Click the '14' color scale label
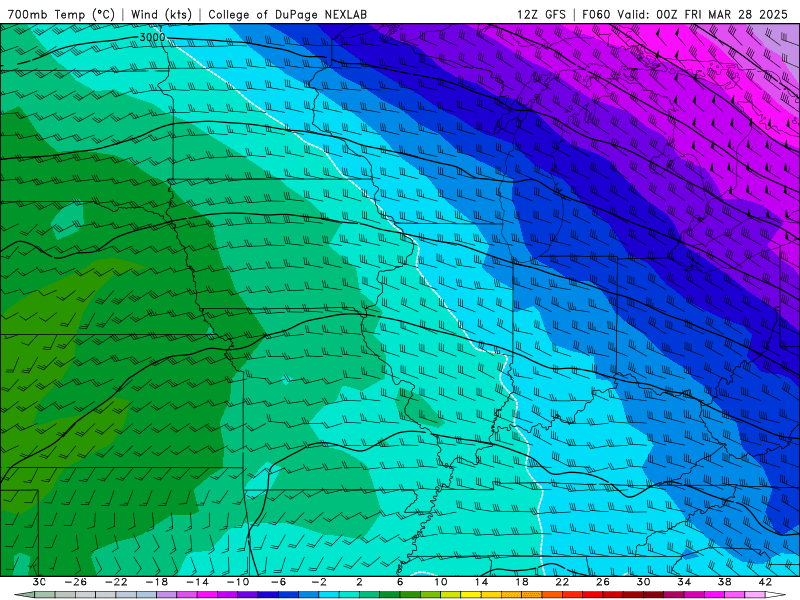Screen dimensions: 800x600 pos(481,582)
